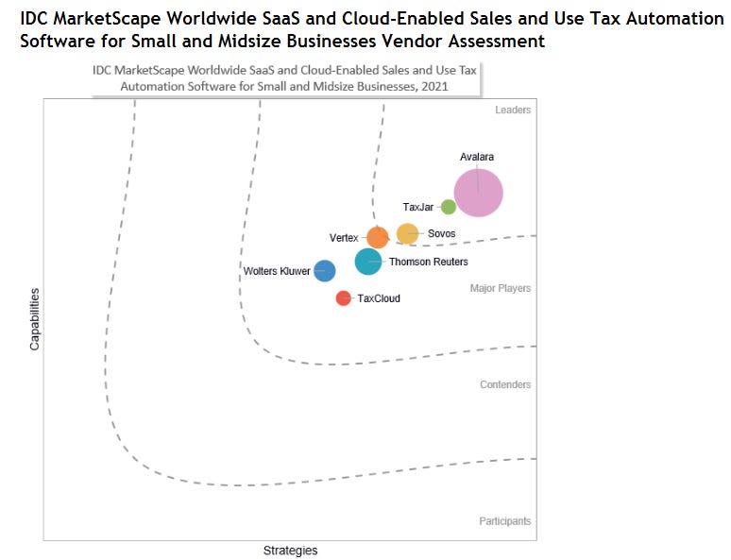Click the red TaxCloud bubble

tap(343, 298)
